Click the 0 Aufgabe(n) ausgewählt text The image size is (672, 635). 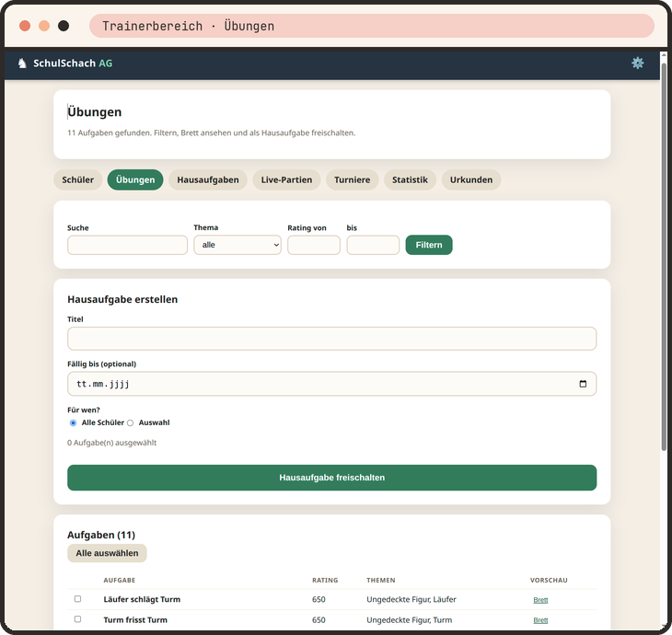click(112, 443)
